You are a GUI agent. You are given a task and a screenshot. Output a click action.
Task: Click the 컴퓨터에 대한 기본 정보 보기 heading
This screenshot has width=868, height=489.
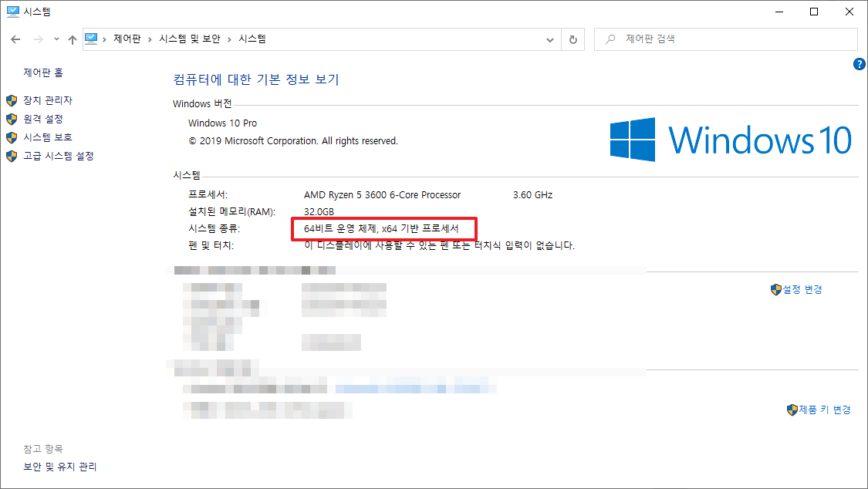point(255,79)
